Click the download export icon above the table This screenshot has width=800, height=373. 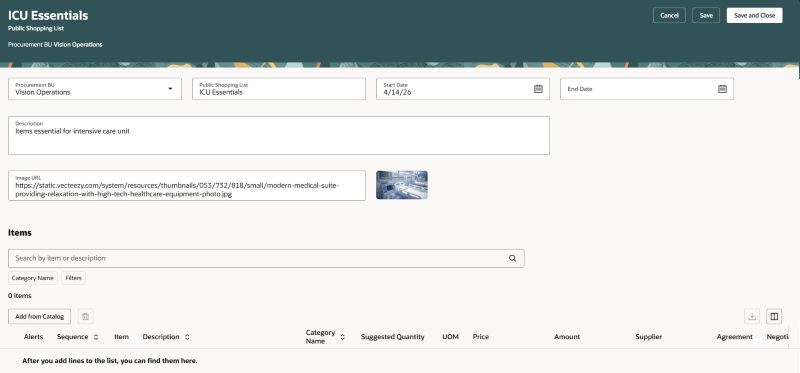(752, 316)
